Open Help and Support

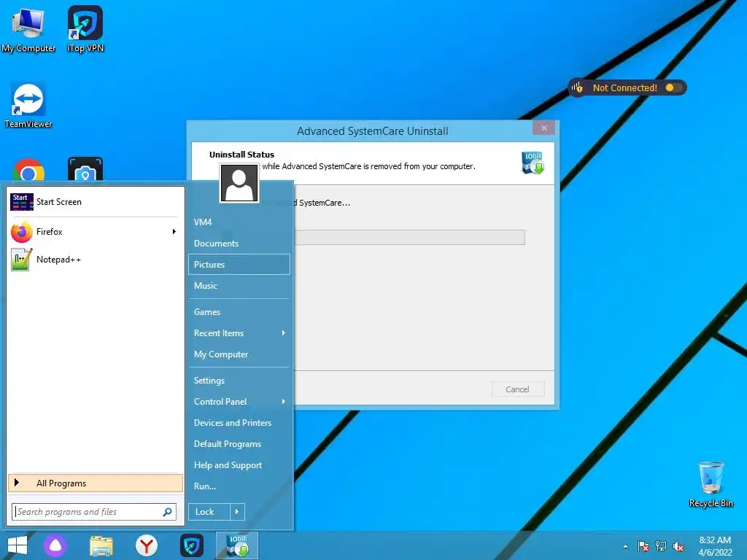(239, 465)
